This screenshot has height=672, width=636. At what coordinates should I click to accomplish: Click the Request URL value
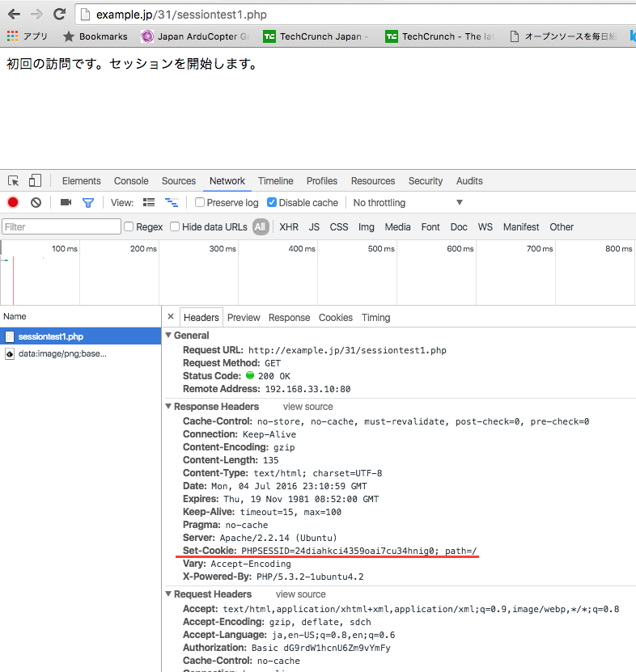pos(347,350)
